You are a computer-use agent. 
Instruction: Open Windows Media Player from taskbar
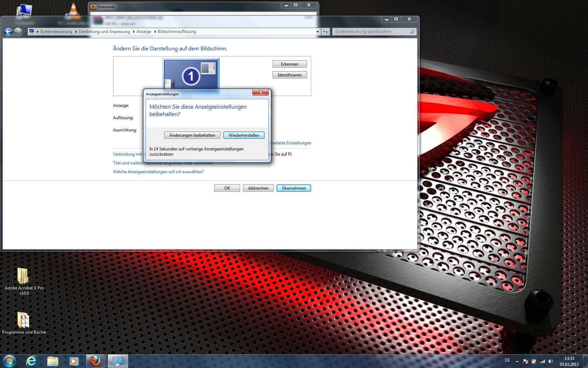pyautogui.click(x=74, y=361)
